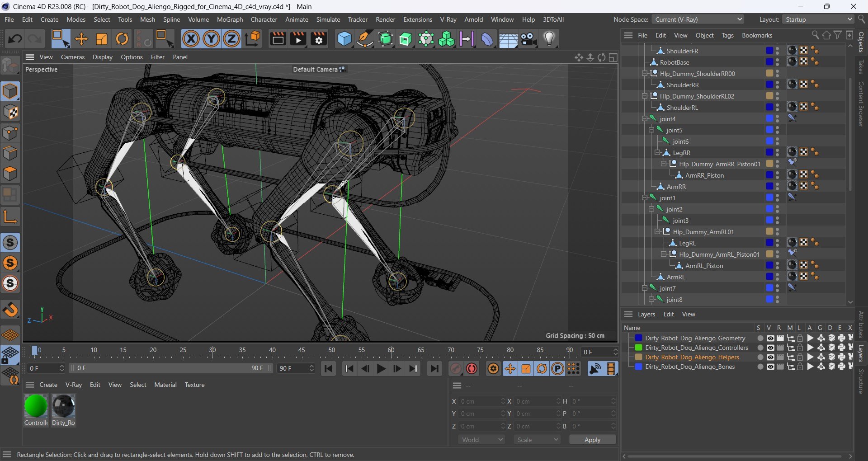This screenshot has height=461, width=868.
Task: Select the green Controller material
Action: pos(36,406)
